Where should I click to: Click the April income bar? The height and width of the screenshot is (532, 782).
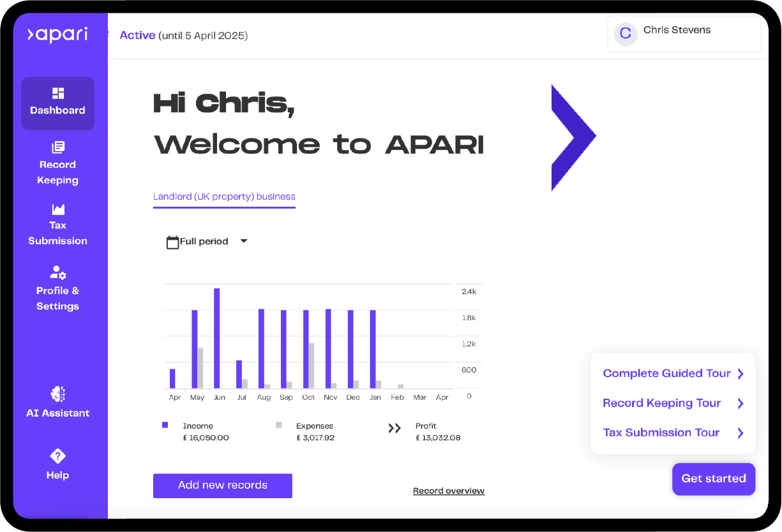(x=172, y=379)
